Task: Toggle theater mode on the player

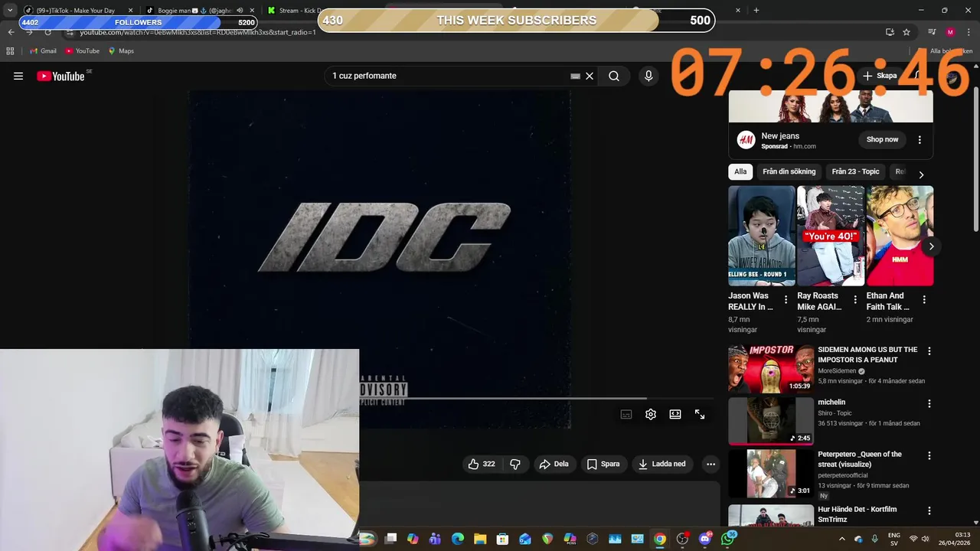Action: (x=675, y=414)
